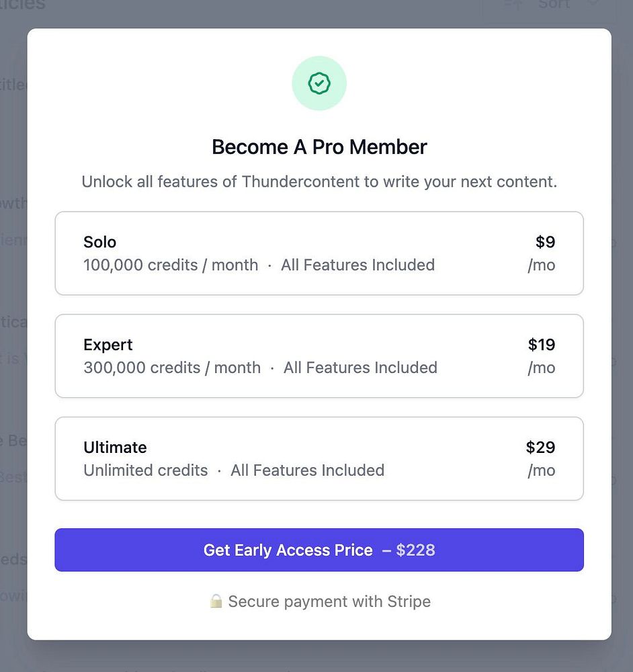Click the $29 per month price
The image size is (633, 672).
(540, 448)
